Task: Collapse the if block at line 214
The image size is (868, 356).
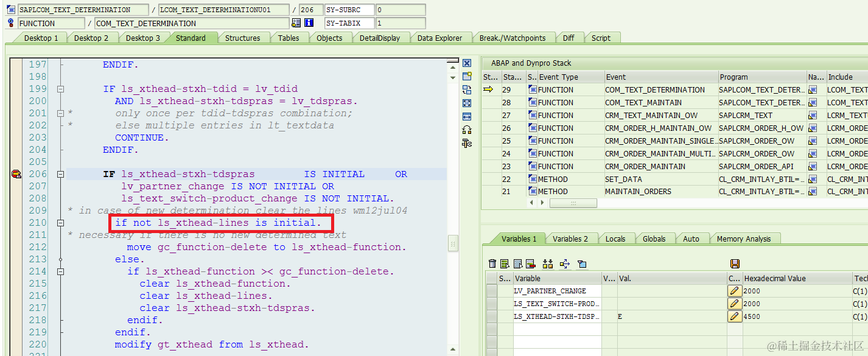Action: click(x=60, y=272)
